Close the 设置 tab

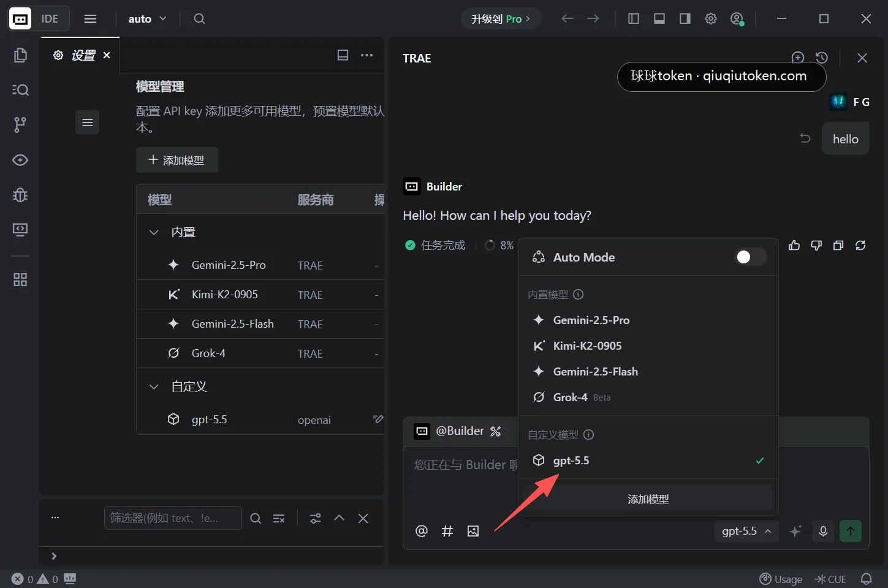pos(107,55)
